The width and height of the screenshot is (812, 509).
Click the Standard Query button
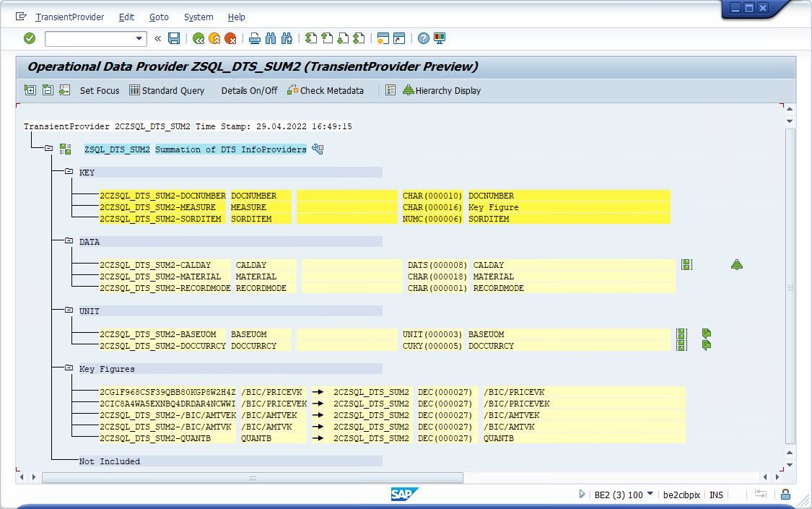point(167,91)
